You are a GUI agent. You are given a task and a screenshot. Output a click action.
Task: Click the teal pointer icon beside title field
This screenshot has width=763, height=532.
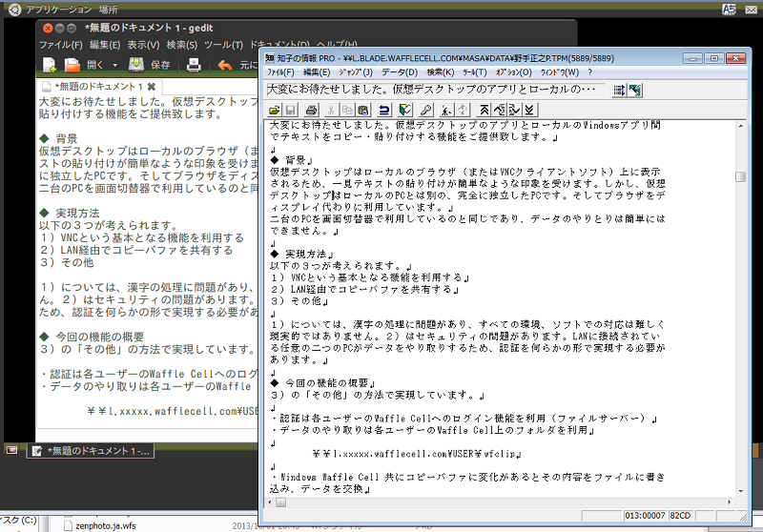click(634, 90)
